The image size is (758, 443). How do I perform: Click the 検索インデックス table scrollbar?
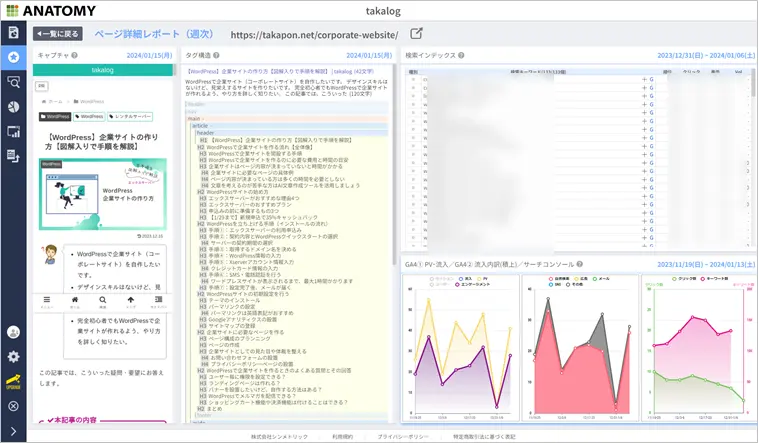[753, 82]
